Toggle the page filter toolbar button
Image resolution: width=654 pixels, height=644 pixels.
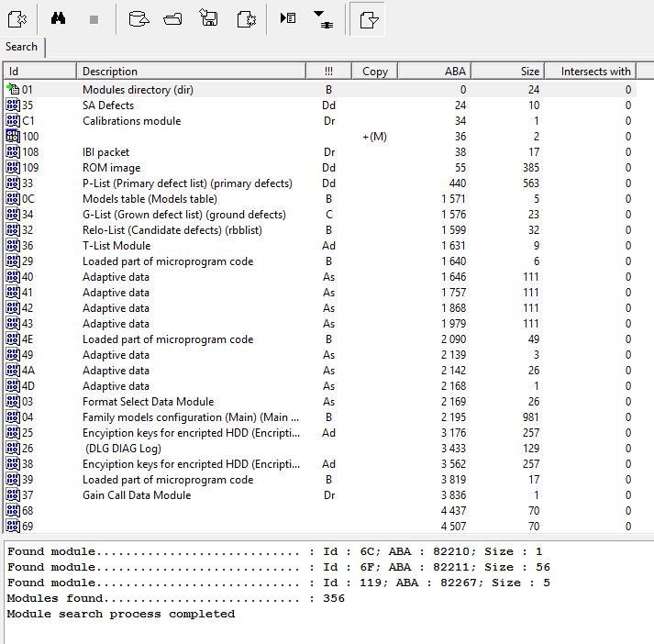click(x=368, y=18)
